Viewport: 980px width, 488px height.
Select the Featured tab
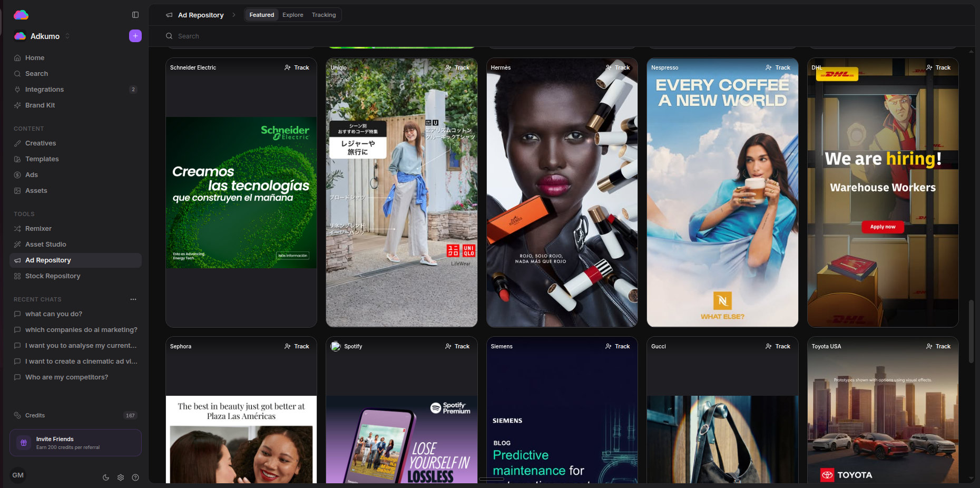click(x=262, y=15)
